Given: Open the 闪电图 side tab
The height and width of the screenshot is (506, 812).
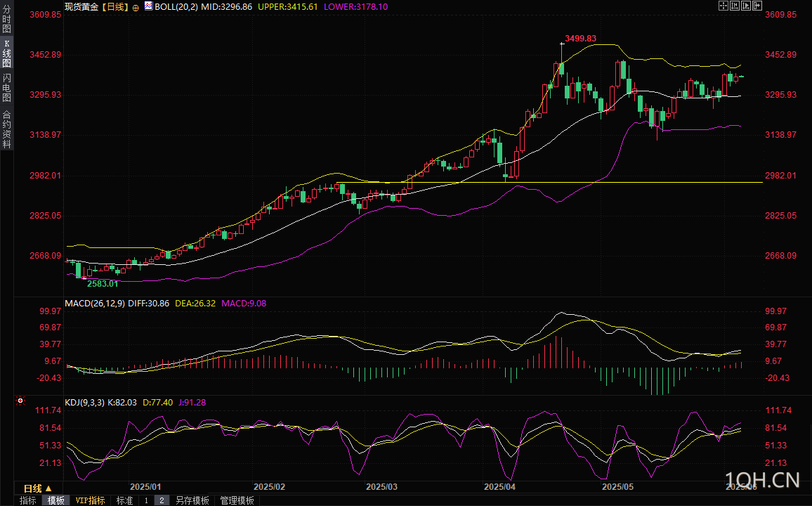Looking at the screenshot, I should 6,88.
